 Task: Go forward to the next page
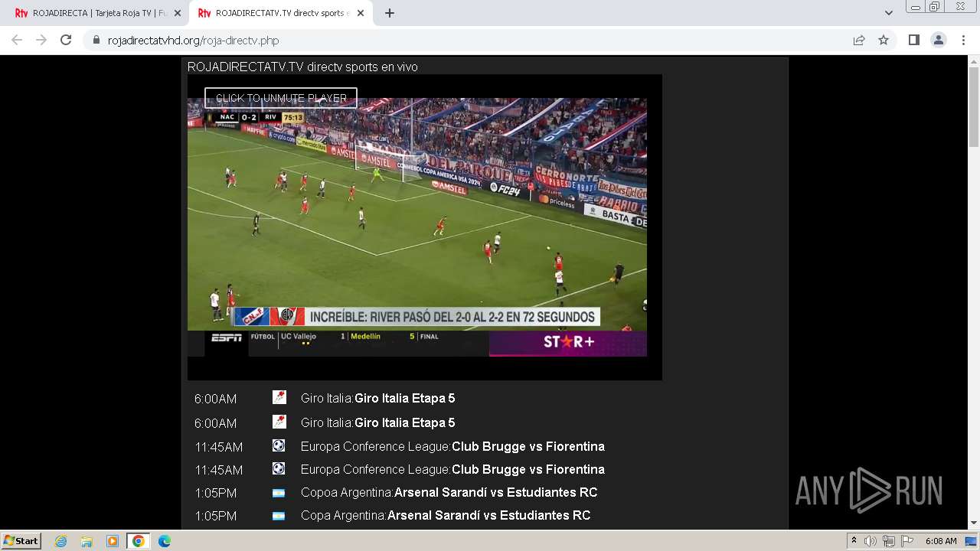(41, 41)
